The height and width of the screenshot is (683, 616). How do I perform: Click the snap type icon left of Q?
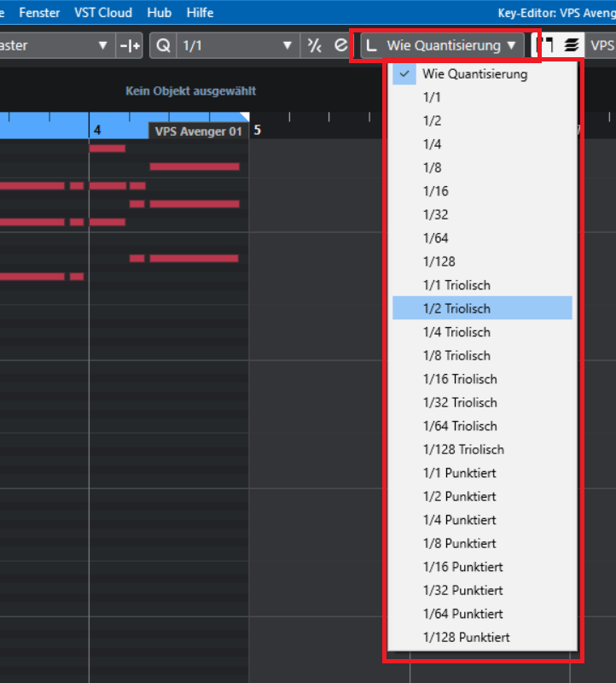130,45
